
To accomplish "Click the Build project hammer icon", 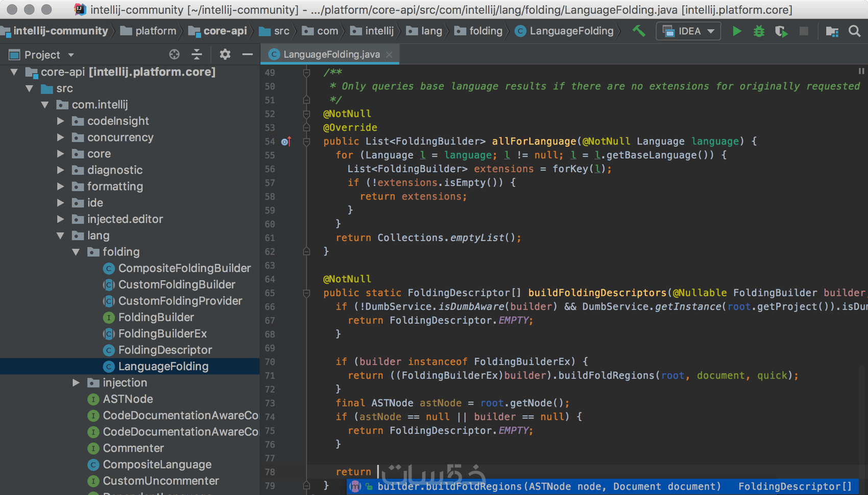I will click(639, 31).
